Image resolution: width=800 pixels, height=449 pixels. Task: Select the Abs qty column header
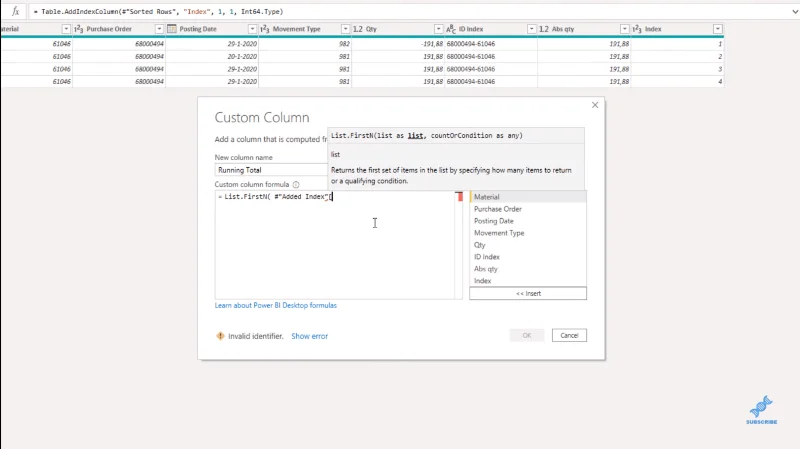[584, 29]
